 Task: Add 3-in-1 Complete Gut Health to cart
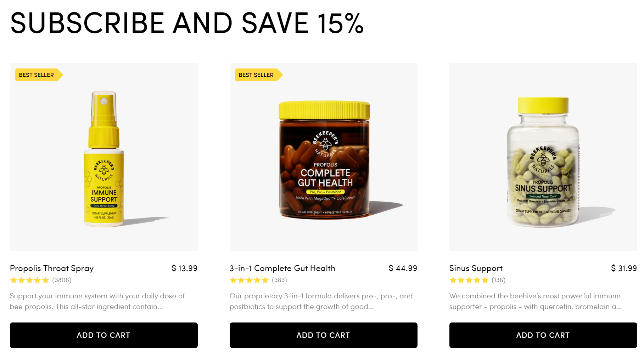(323, 335)
